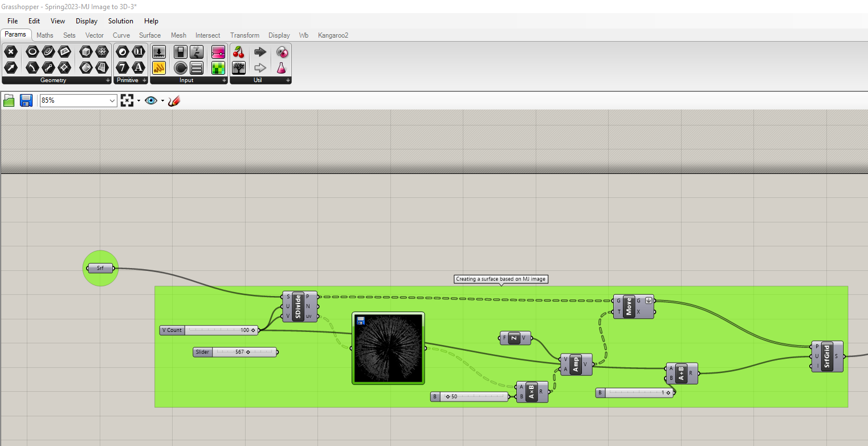Open the sketch tool red pen icon

click(174, 101)
